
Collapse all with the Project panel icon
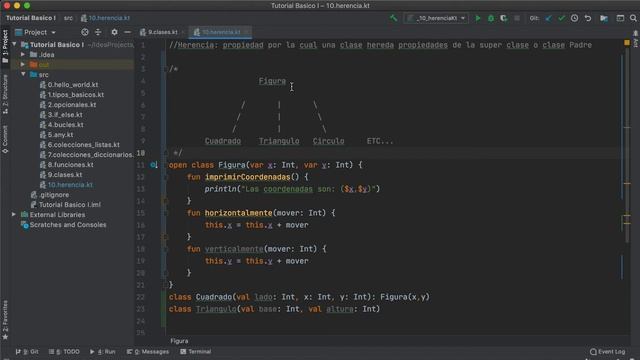[x=98, y=32]
